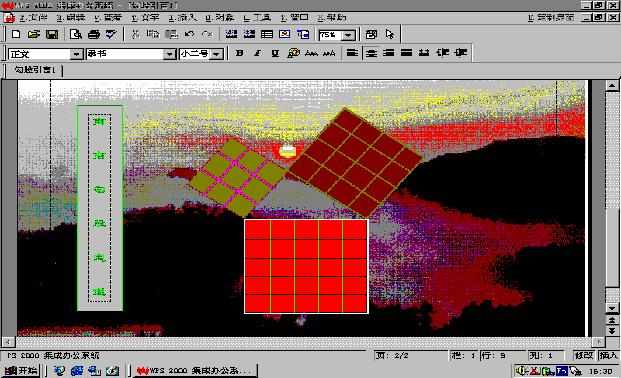Screen dimensions: 621x378
Task: Click the vertical scrollbar down arrow
Action: pos(612,308)
